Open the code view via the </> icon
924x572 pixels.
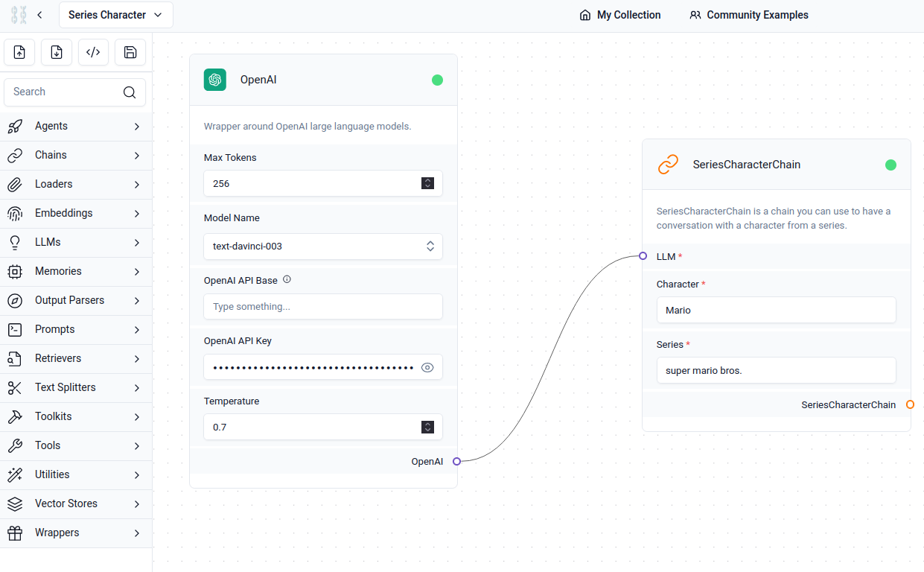pos(92,52)
